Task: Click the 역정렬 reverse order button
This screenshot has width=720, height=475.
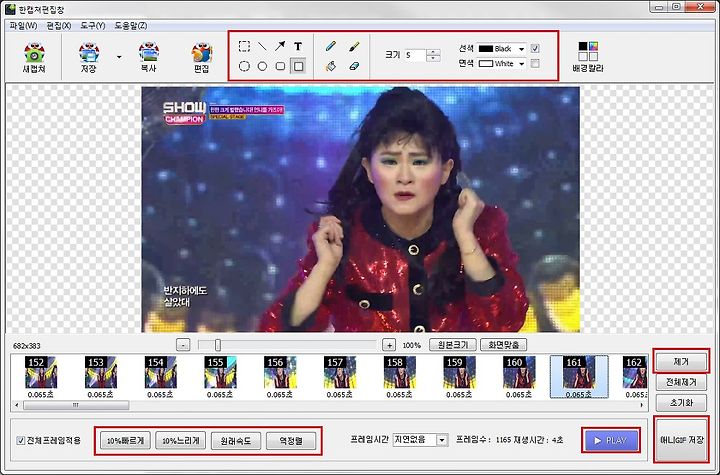Action: (x=291, y=441)
